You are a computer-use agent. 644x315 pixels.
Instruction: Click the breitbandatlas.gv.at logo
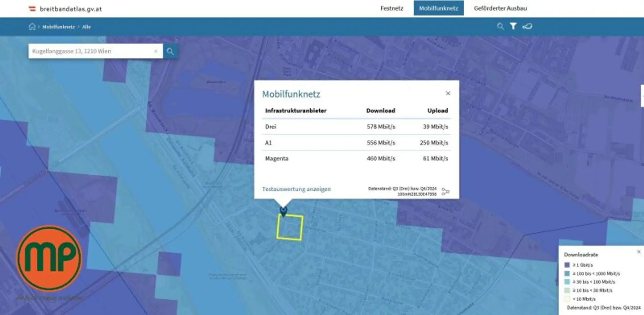tap(65, 9)
